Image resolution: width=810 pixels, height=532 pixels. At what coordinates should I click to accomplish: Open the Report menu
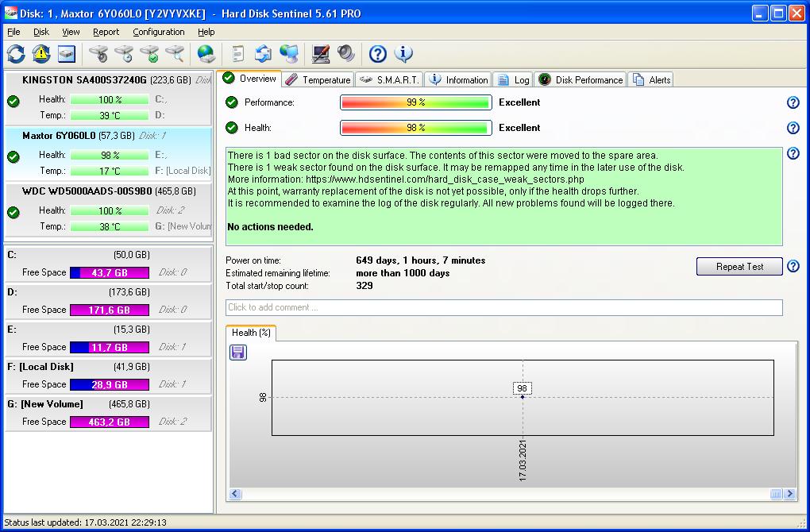pyautogui.click(x=106, y=32)
